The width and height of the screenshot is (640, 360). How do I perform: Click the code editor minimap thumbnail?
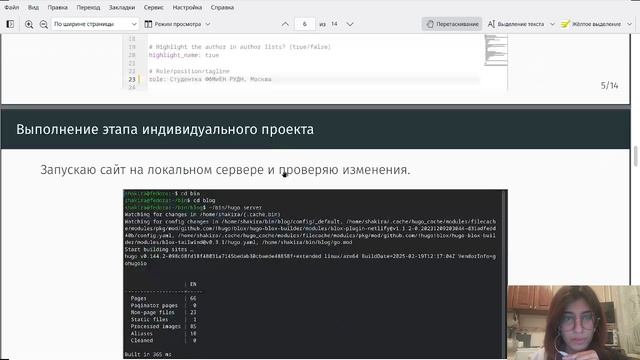496,50
